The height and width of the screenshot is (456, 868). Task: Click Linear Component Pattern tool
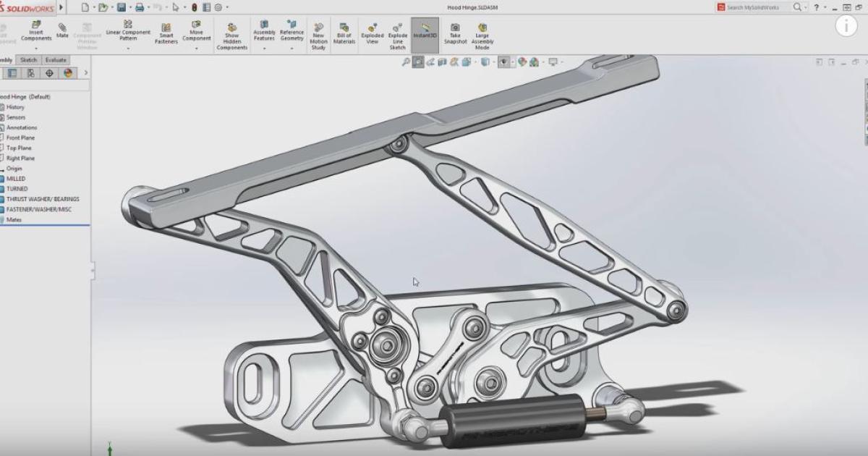(x=128, y=31)
